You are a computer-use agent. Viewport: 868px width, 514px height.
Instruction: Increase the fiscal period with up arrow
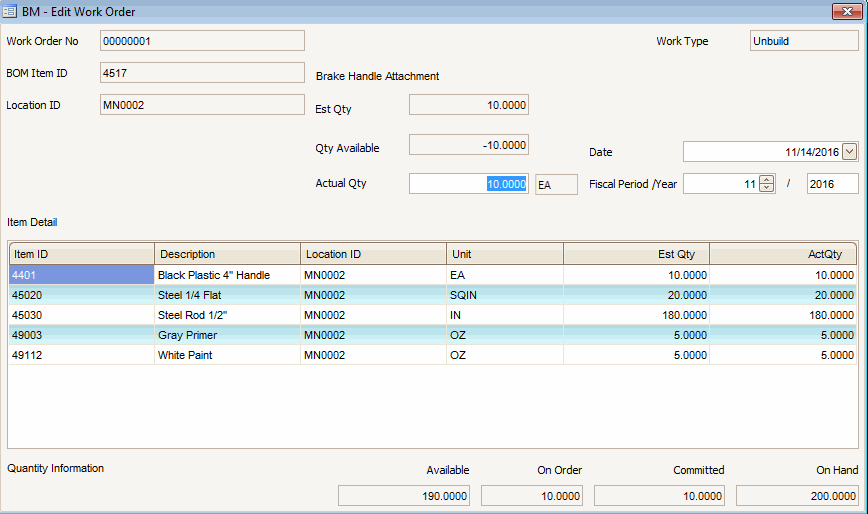coord(767,179)
